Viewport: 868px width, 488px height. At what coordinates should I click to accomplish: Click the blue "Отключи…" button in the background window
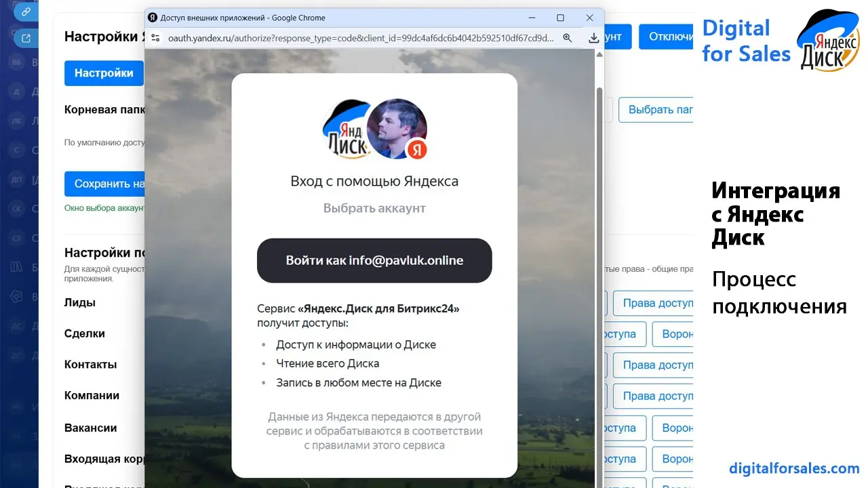(666, 37)
